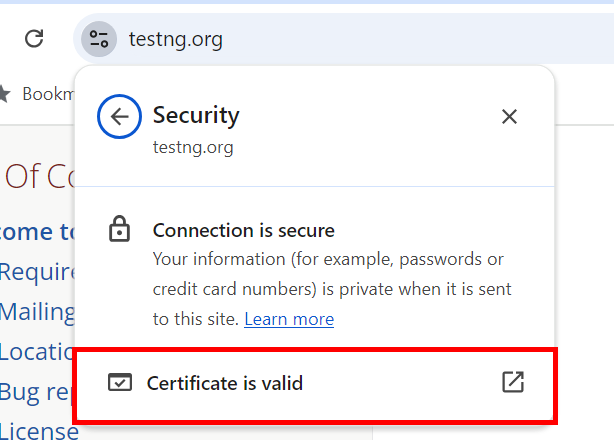
Task: Open the Learn more link
Action: pos(289,319)
